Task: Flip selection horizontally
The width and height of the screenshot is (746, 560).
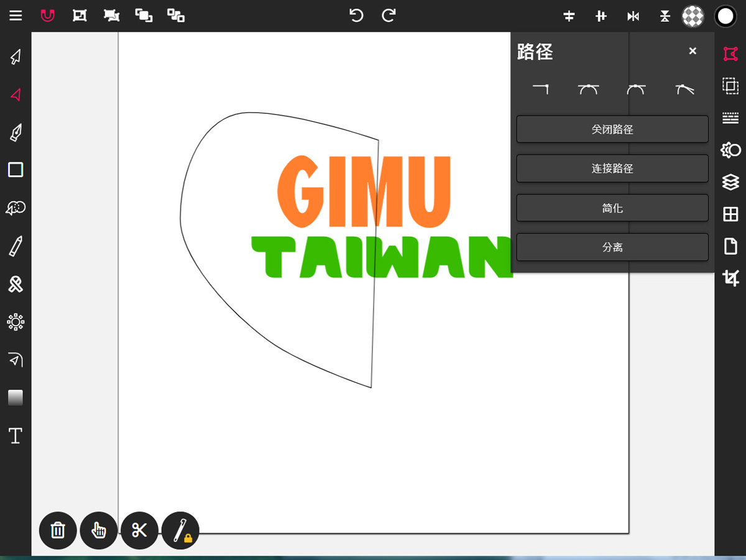Action: [633, 16]
